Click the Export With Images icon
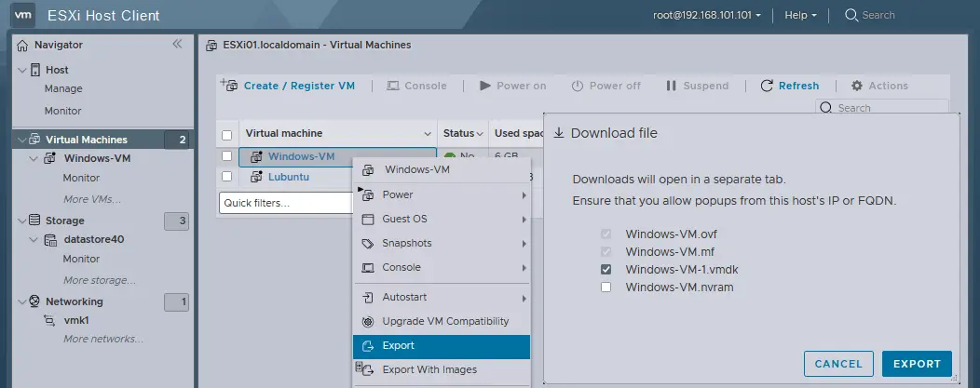The height and width of the screenshot is (388, 980). (363, 369)
